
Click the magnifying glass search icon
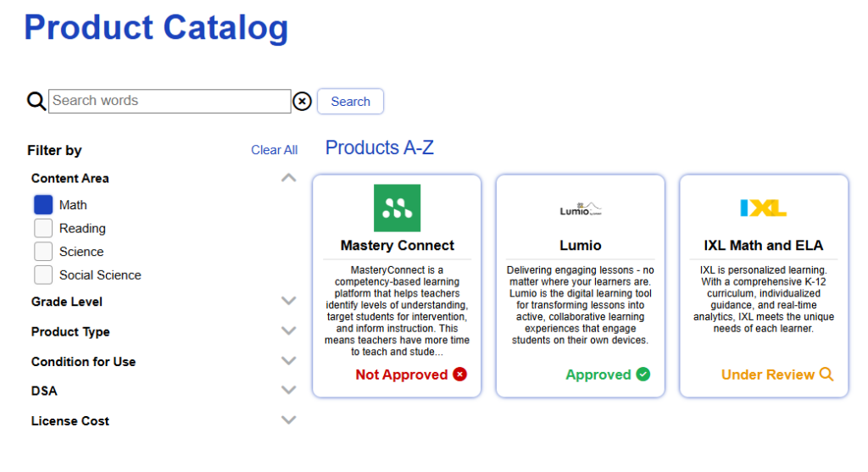click(36, 101)
